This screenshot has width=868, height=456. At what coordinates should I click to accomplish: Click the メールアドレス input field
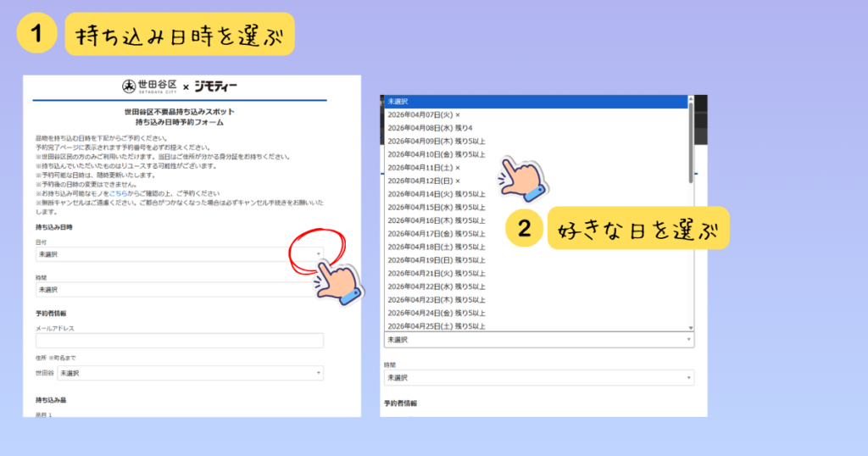click(179, 341)
